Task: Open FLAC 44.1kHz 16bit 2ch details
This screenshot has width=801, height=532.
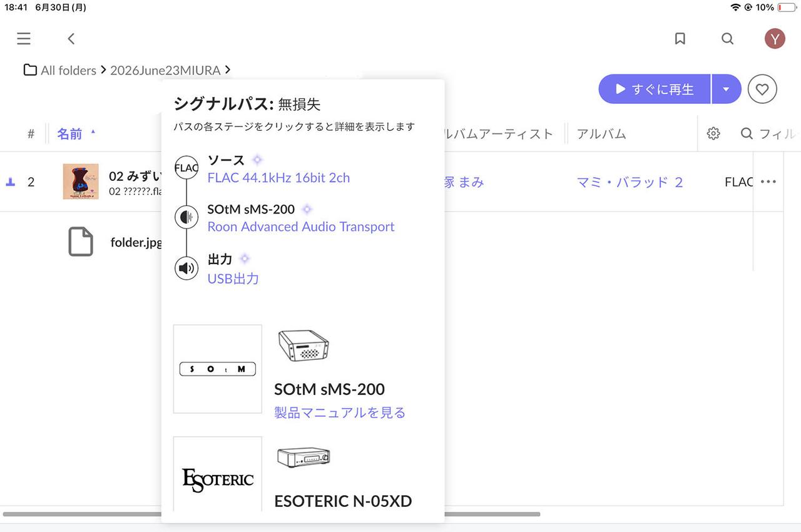Action: [278, 178]
